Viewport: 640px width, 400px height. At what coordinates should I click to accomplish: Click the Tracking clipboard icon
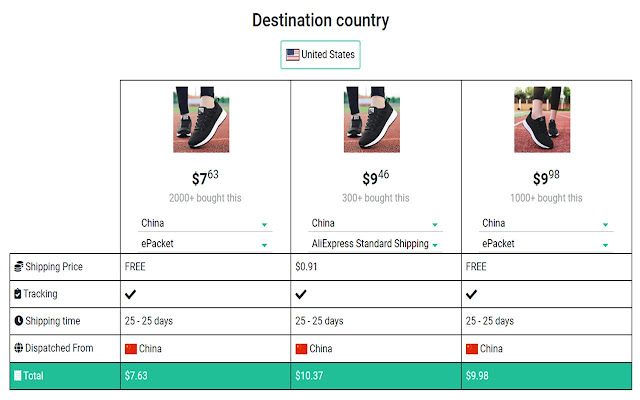18,294
